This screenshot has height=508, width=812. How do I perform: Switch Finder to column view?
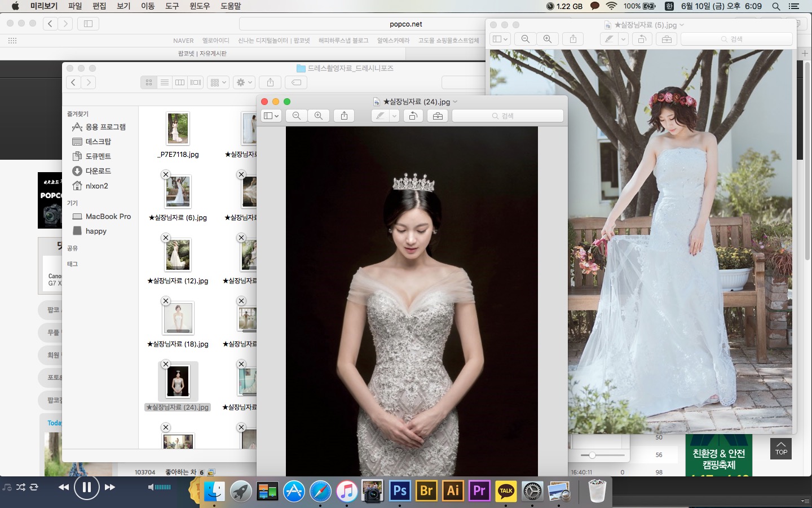pyautogui.click(x=180, y=82)
